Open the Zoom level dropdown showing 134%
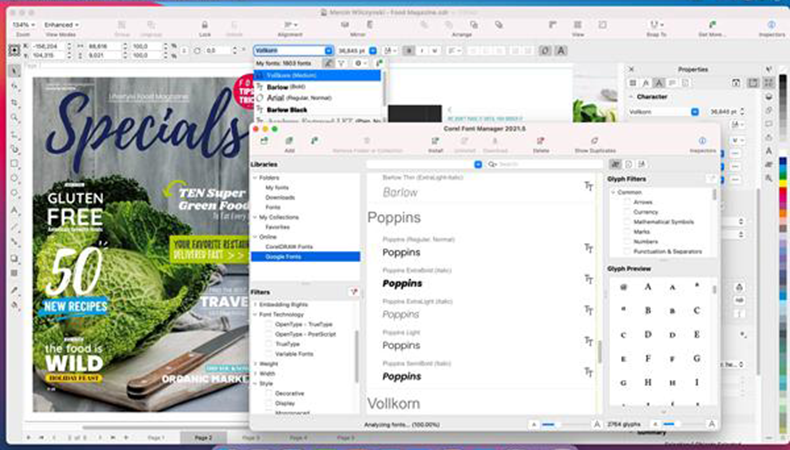The image size is (790, 450). click(24, 25)
